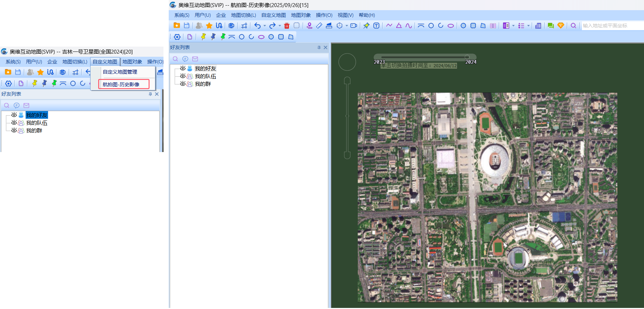Click the address or coordinate search field
This screenshot has height=309, width=644.
[612, 26]
